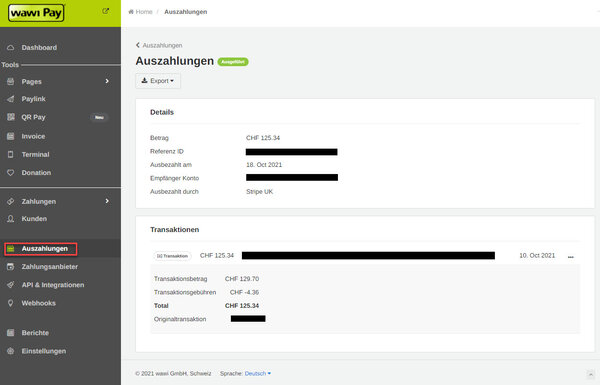Click the Zahlungsanbieter icon
The image size is (600, 385).
[11, 267]
